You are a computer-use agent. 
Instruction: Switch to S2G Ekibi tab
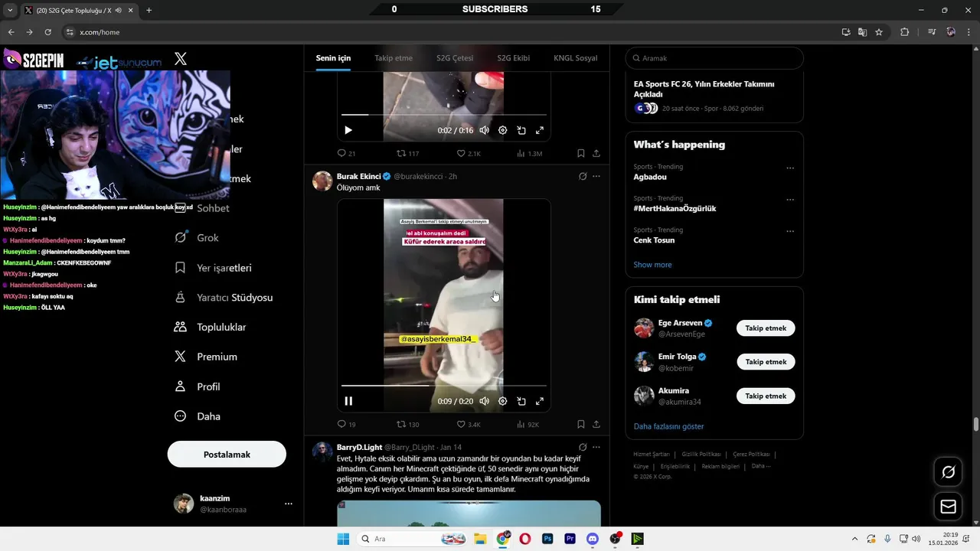pyautogui.click(x=514, y=58)
